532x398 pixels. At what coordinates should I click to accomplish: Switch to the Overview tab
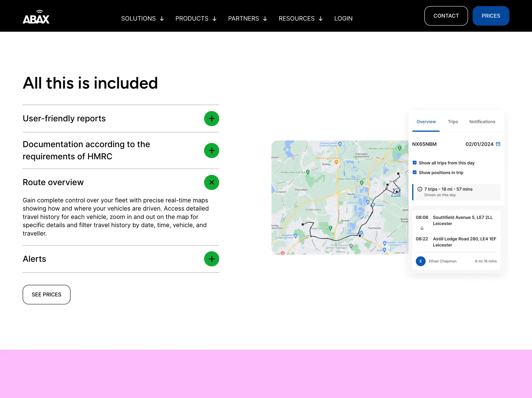click(426, 122)
